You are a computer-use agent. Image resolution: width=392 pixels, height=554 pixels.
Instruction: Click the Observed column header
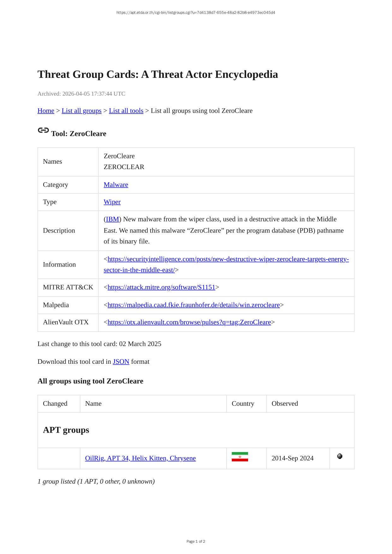pyautogui.click(x=285, y=404)
